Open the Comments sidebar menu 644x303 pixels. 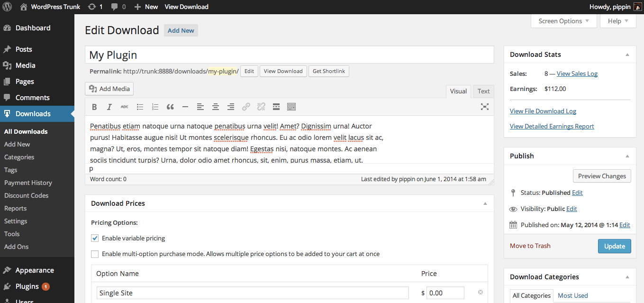(37, 98)
